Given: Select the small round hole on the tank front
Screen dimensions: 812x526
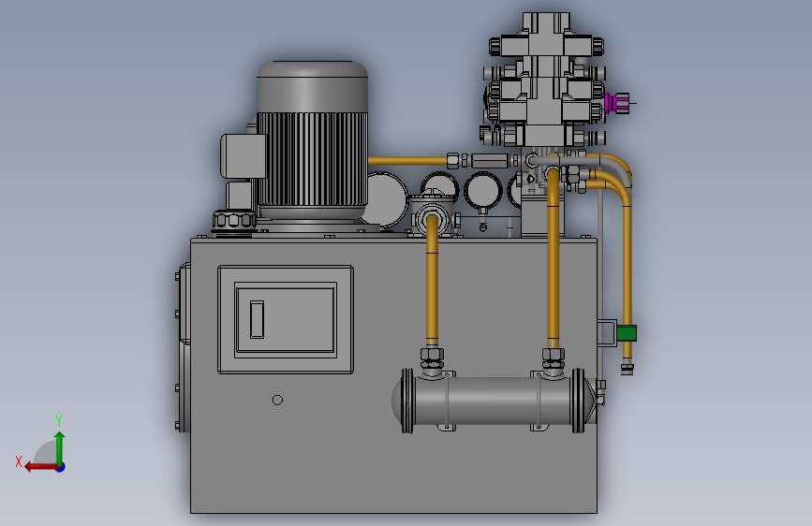Looking at the screenshot, I should tap(277, 400).
